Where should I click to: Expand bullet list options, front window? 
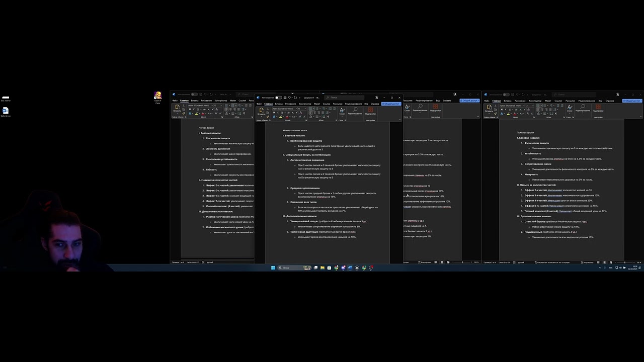[314, 108]
